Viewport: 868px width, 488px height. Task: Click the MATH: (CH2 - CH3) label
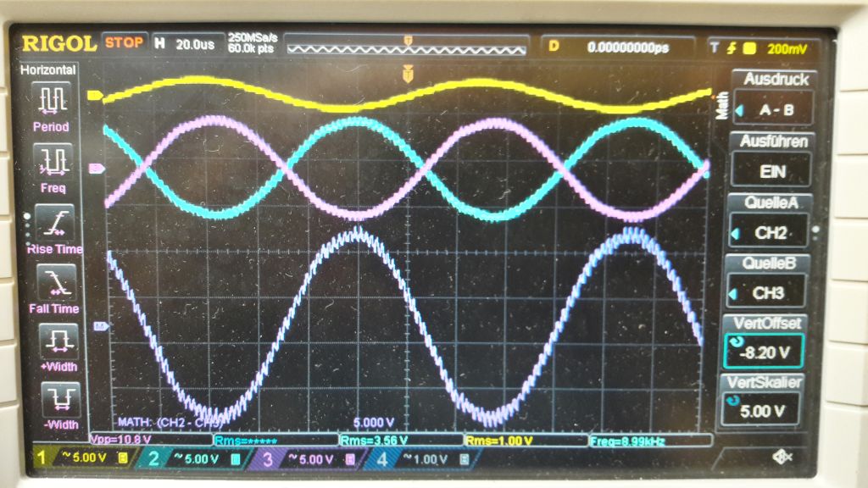(x=170, y=423)
